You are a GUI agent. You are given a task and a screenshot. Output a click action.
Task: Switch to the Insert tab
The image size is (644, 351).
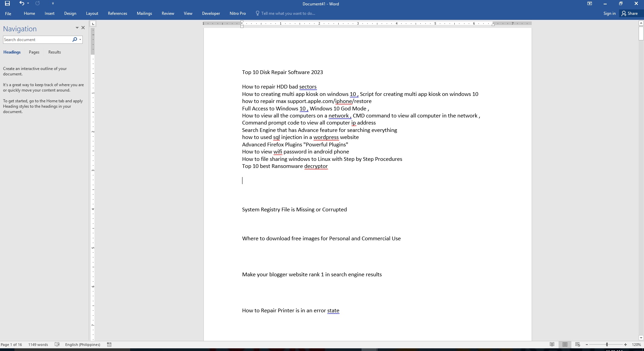pos(49,13)
